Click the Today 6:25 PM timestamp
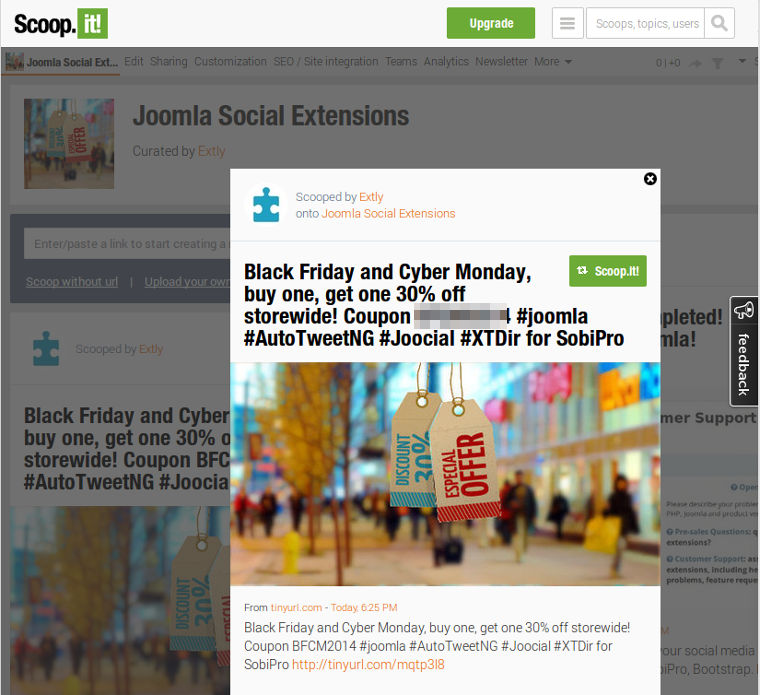 click(x=364, y=607)
